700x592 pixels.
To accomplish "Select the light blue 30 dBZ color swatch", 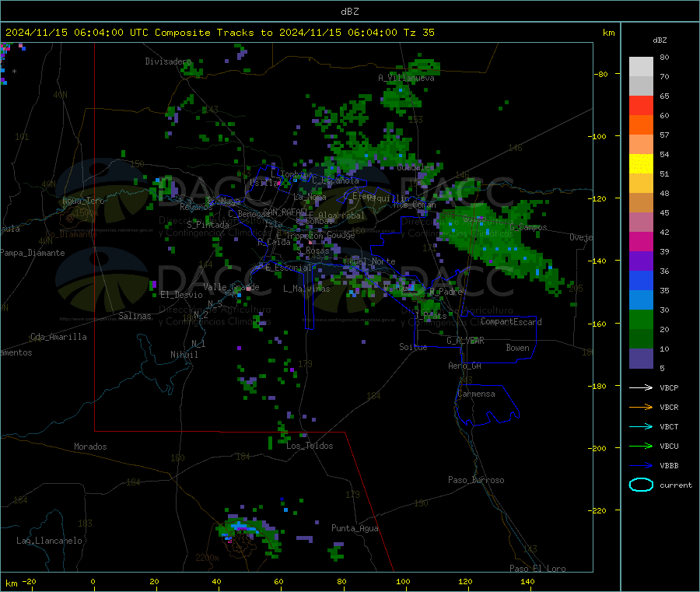I will tap(641, 300).
